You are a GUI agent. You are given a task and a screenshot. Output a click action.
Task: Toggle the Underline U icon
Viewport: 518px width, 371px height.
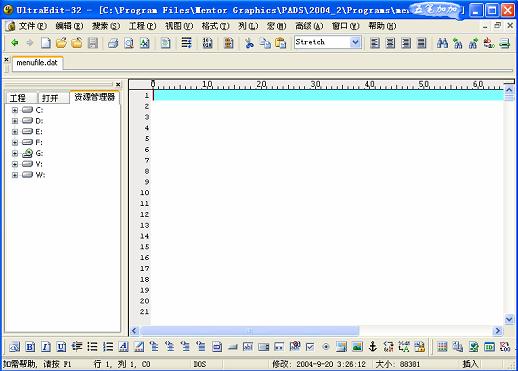[61, 347]
